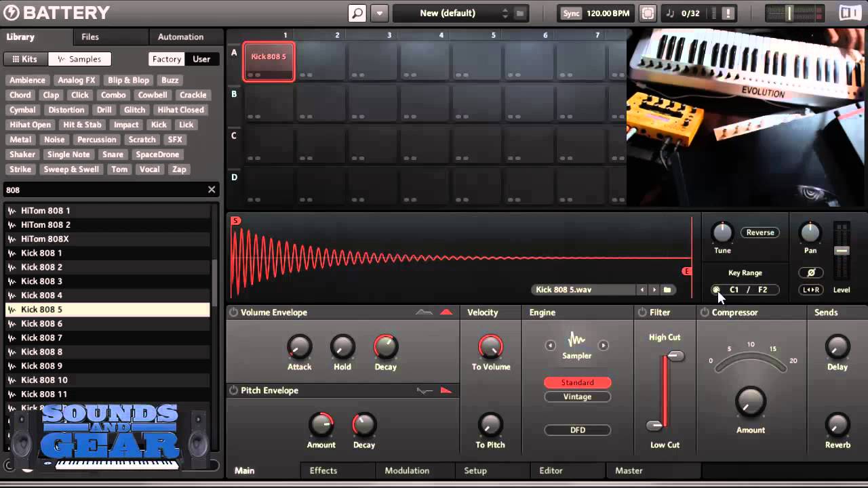The image size is (868, 488).
Task: Select the Kits browser button
Action: (25, 59)
